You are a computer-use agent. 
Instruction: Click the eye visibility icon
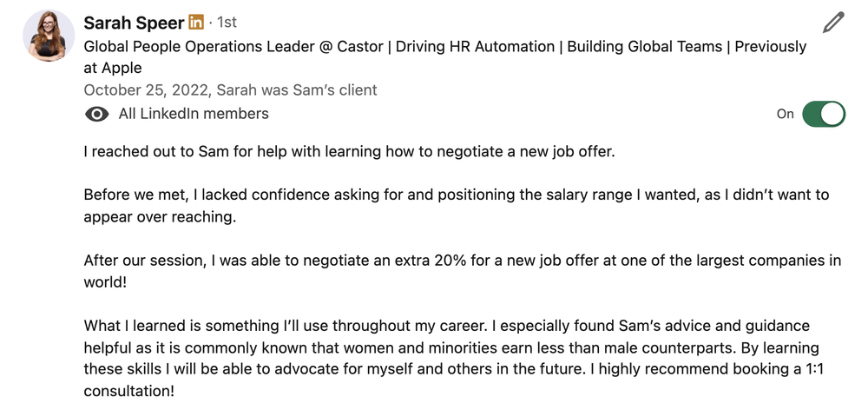(97, 114)
